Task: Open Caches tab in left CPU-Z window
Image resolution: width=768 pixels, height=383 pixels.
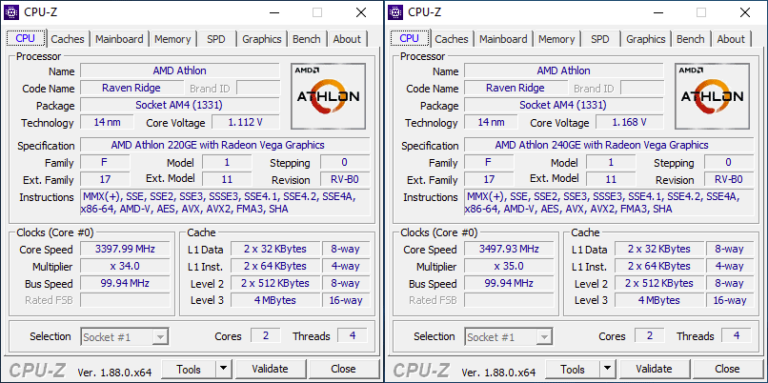Action: [68, 39]
